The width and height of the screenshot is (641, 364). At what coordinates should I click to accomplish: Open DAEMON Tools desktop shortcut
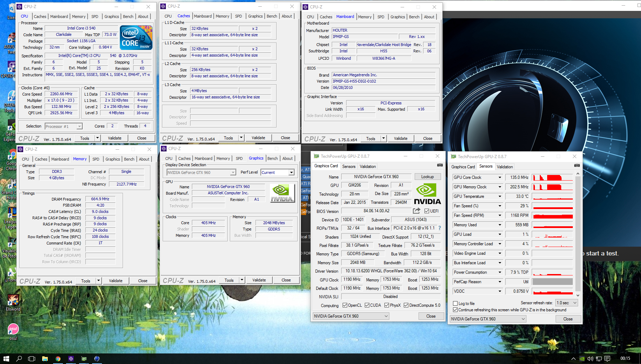pyautogui.click(x=9, y=102)
